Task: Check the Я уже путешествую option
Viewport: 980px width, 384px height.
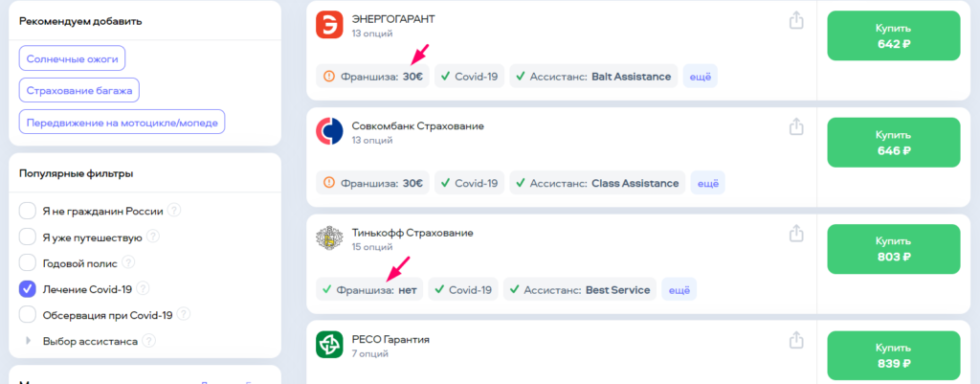Action: 28,237
